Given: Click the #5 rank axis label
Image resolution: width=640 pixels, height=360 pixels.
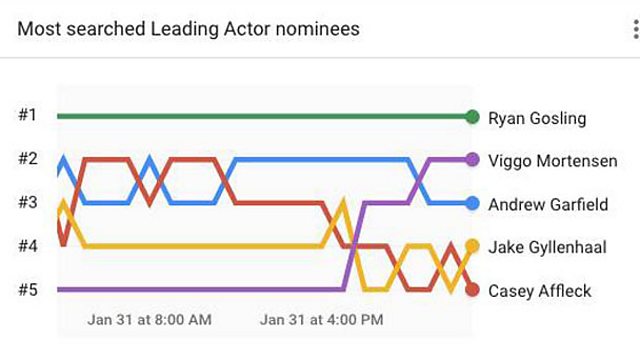Looking at the screenshot, I should [28, 289].
